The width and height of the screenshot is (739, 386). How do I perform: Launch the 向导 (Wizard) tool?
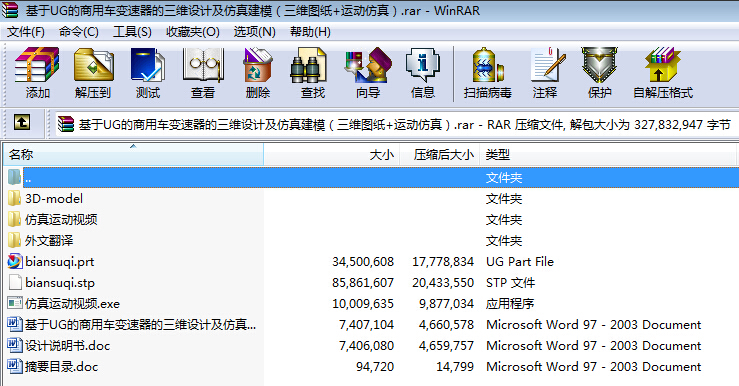368,66
